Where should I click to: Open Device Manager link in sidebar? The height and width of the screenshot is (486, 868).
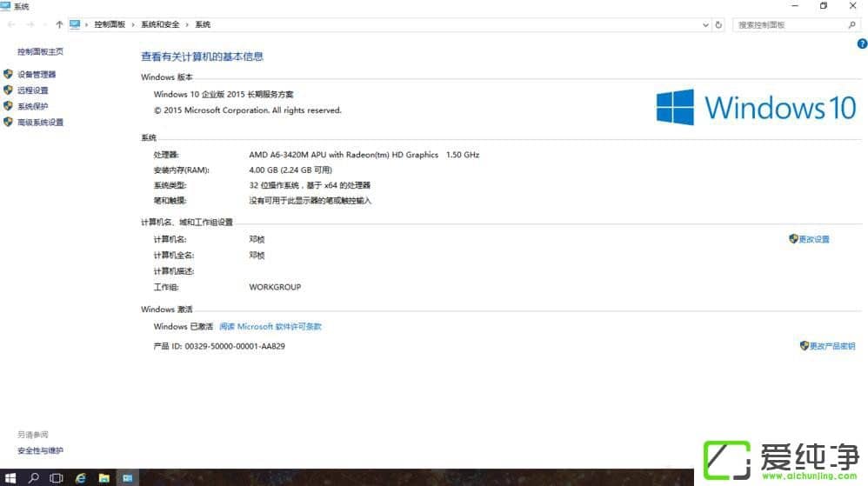(x=37, y=74)
